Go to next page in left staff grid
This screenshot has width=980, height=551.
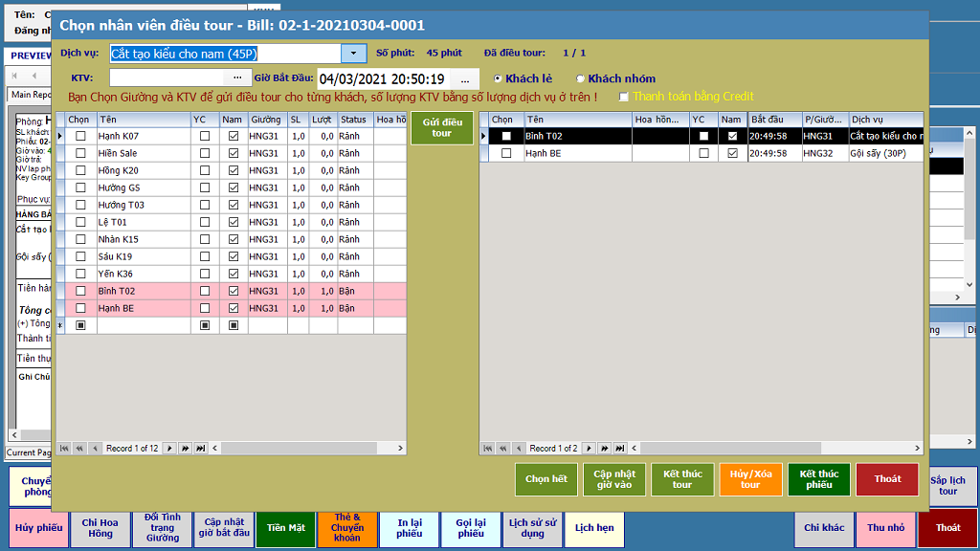point(185,448)
